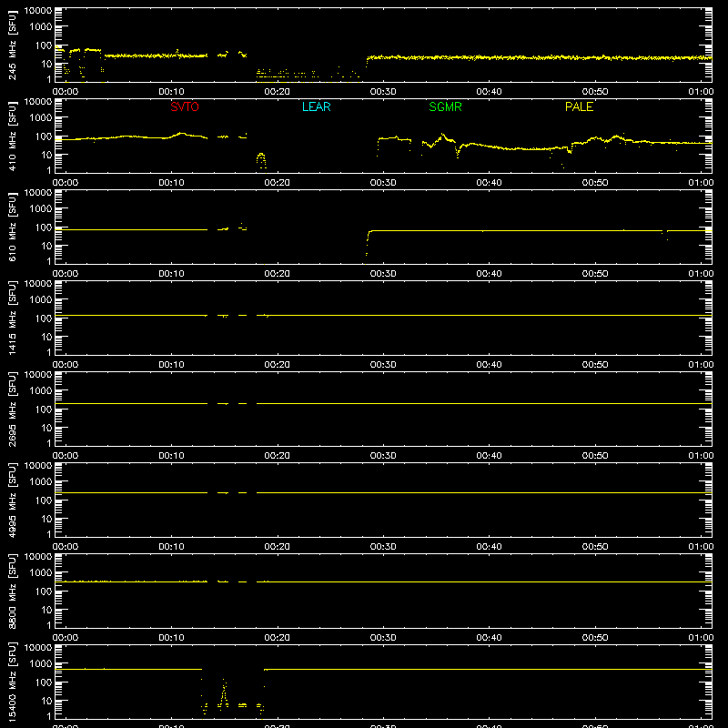Click the 245 MHz [SFU] axis label

[x=12, y=45]
